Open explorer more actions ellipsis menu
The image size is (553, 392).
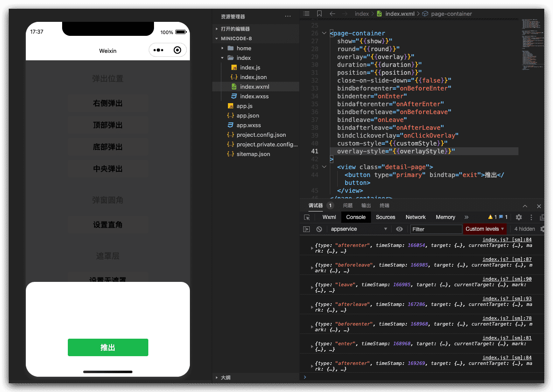(287, 17)
